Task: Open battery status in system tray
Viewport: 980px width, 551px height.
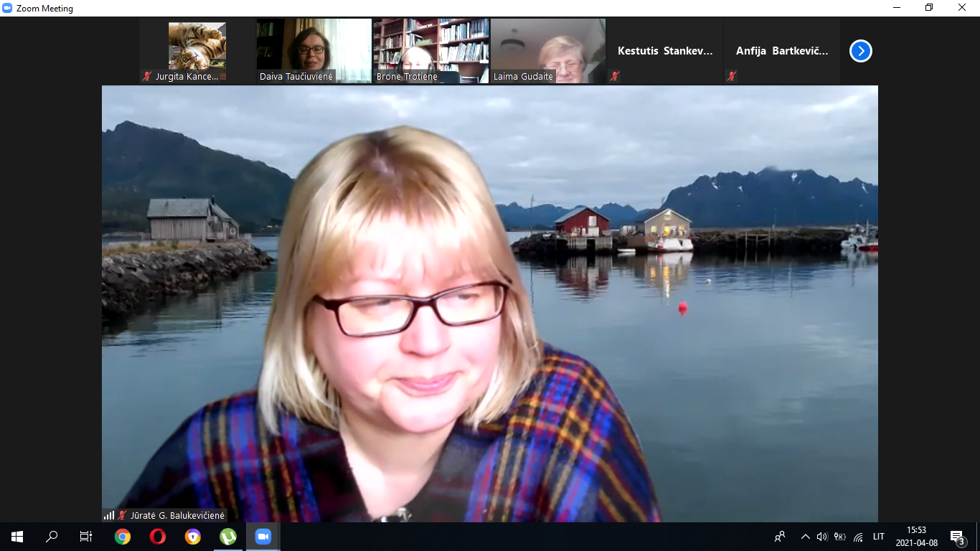Action: click(x=839, y=537)
